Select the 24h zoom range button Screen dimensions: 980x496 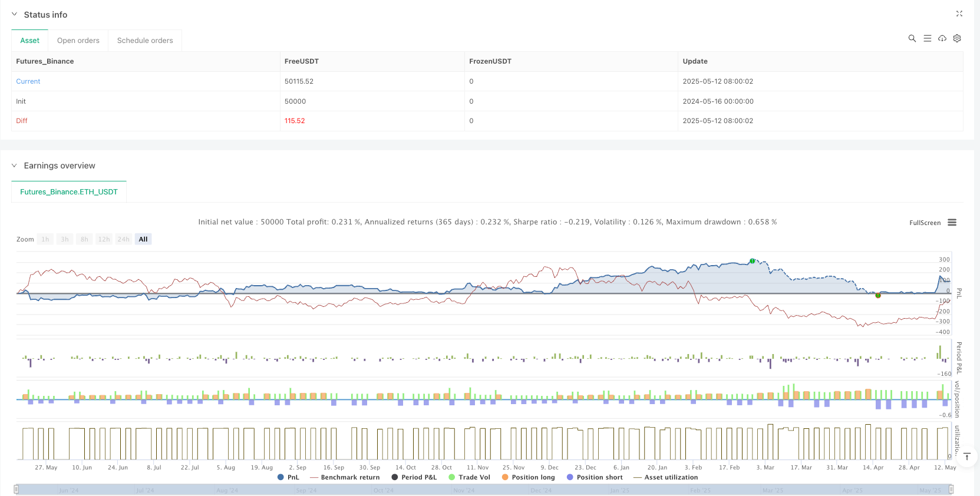(x=123, y=239)
